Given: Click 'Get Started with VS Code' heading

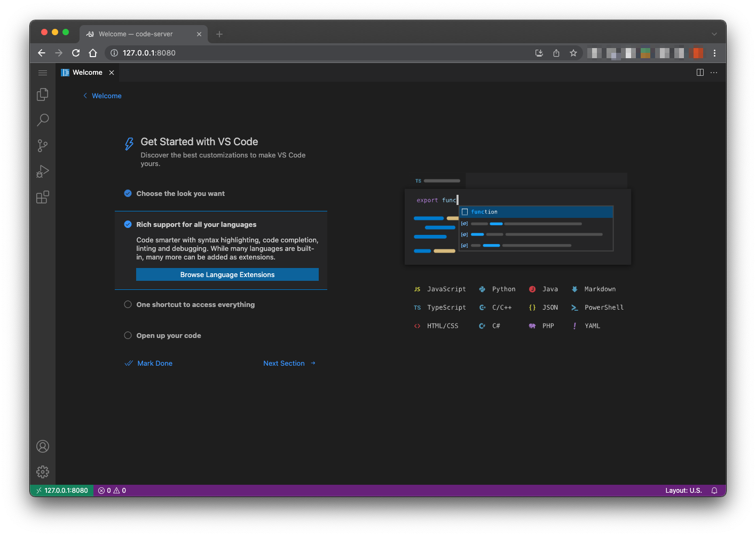Looking at the screenshot, I should tap(199, 142).
